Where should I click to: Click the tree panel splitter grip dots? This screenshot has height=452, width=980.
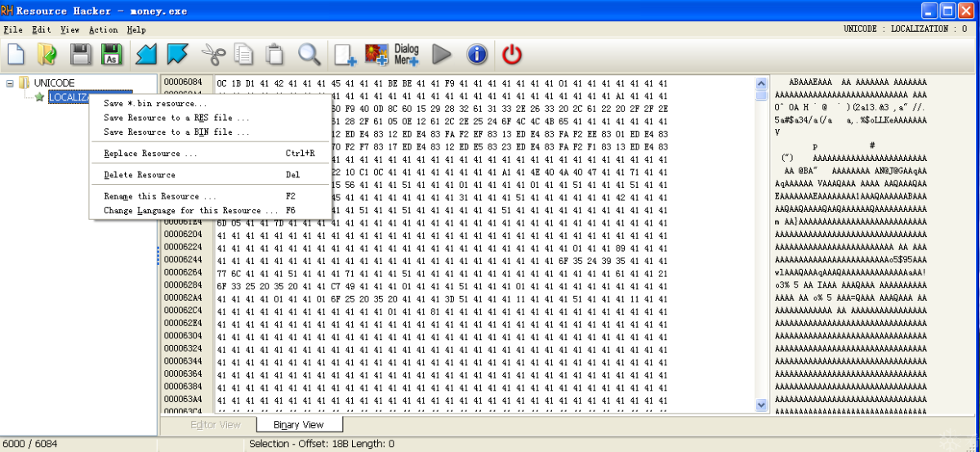(x=158, y=256)
